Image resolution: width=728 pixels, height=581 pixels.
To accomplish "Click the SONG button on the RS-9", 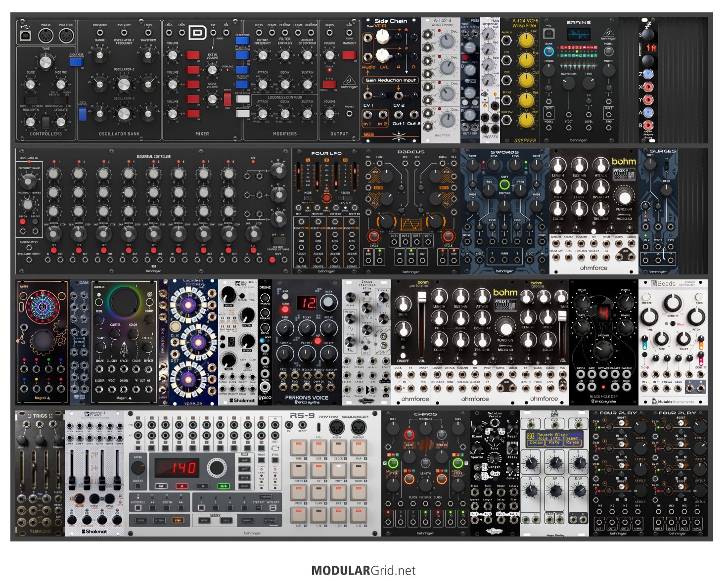I will [141, 520].
